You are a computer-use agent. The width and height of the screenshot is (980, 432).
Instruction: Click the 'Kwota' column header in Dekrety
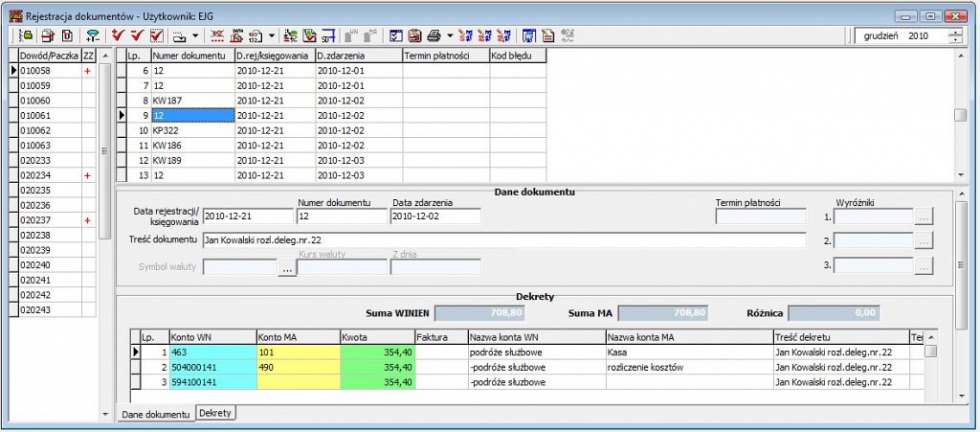[x=378, y=337]
